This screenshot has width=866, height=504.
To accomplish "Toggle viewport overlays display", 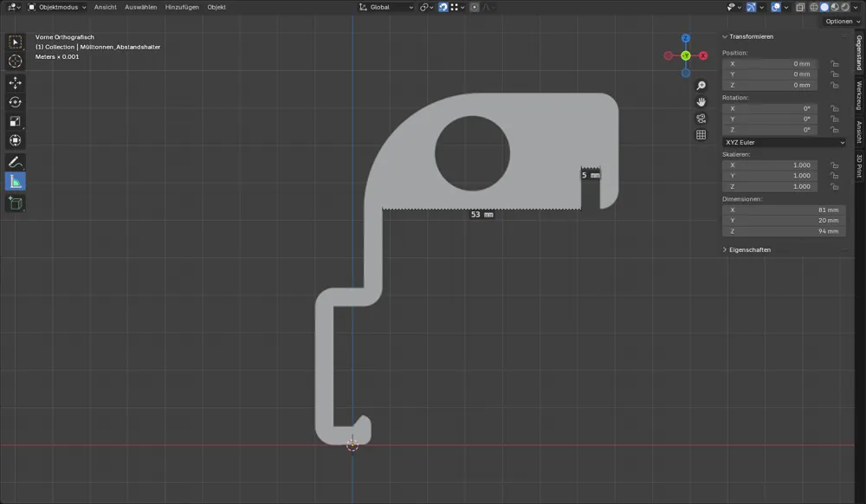I will pyautogui.click(x=776, y=7).
